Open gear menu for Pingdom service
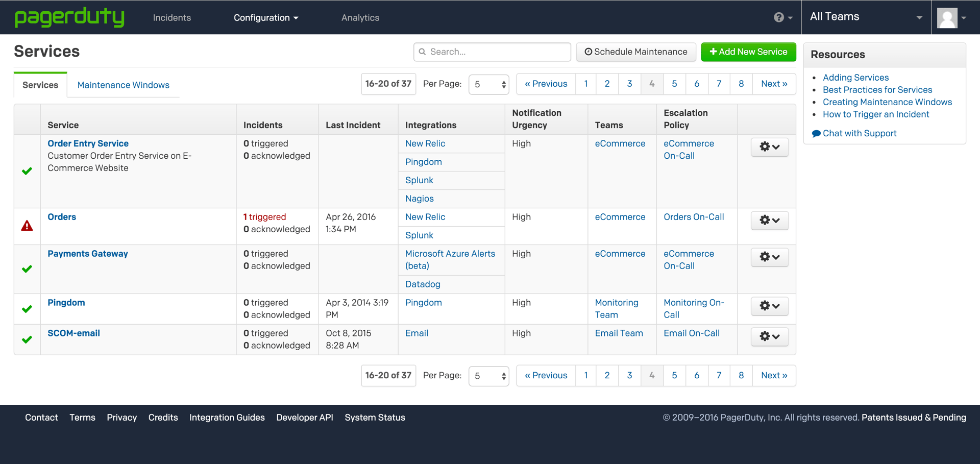The height and width of the screenshot is (464, 980). [769, 306]
